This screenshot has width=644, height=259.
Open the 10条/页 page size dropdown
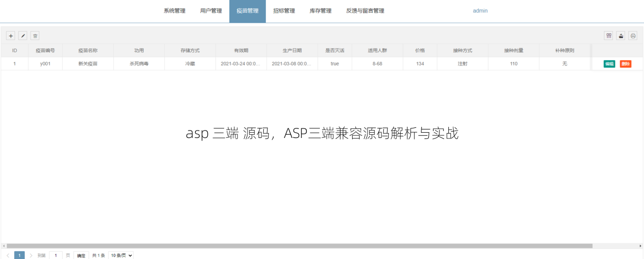click(x=121, y=255)
